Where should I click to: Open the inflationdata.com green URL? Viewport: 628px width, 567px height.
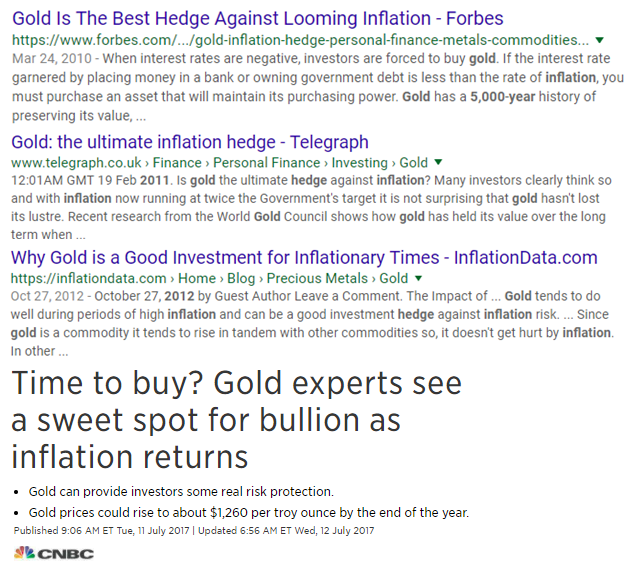click(89, 278)
